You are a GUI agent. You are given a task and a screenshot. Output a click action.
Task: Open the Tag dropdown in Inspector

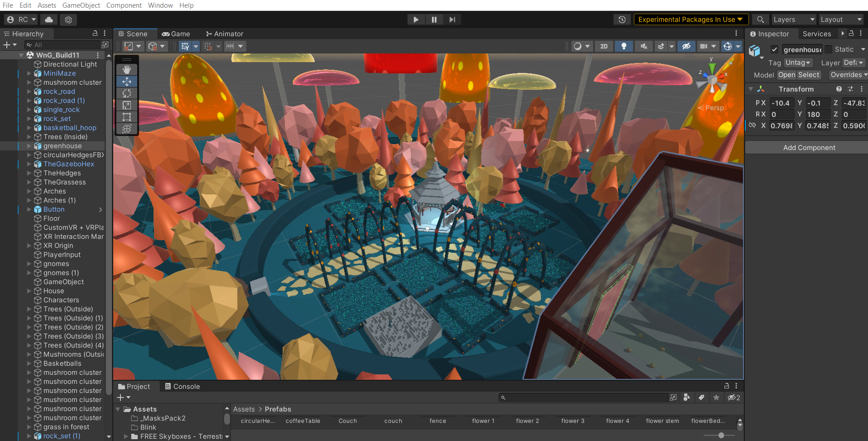(x=798, y=63)
